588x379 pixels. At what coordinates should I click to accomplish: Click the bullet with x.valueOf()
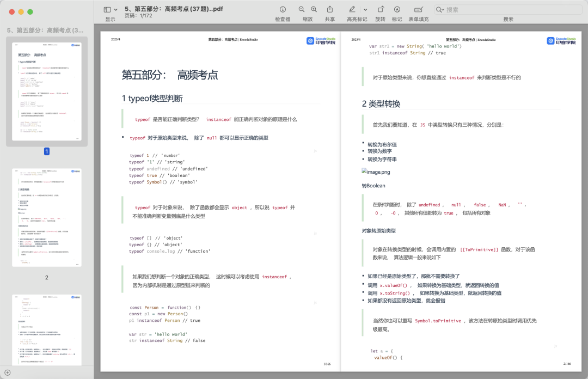[x=433, y=285]
